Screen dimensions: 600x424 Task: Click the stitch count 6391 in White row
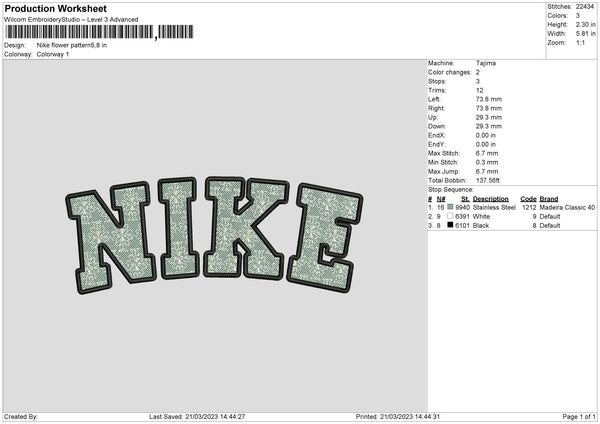[x=462, y=217]
